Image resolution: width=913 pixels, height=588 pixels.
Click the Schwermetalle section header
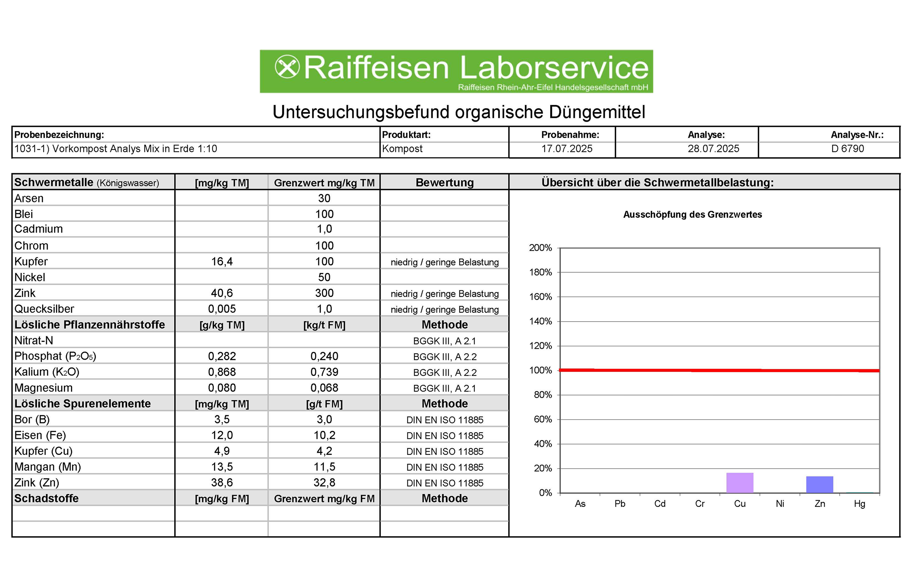(x=86, y=183)
